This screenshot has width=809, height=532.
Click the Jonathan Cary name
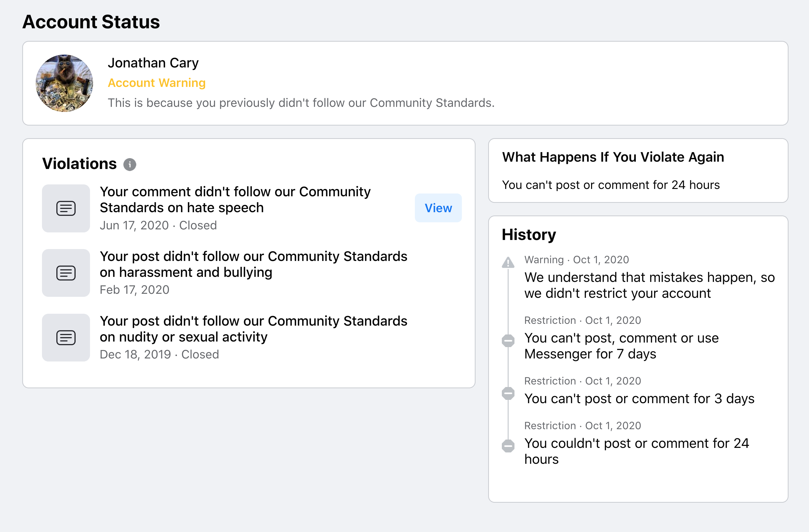point(153,63)
